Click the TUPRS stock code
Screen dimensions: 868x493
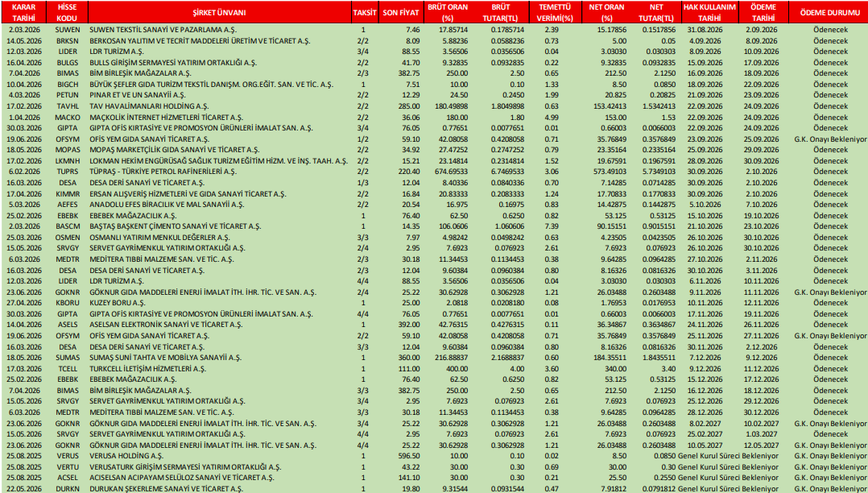(x=68, y=172)
